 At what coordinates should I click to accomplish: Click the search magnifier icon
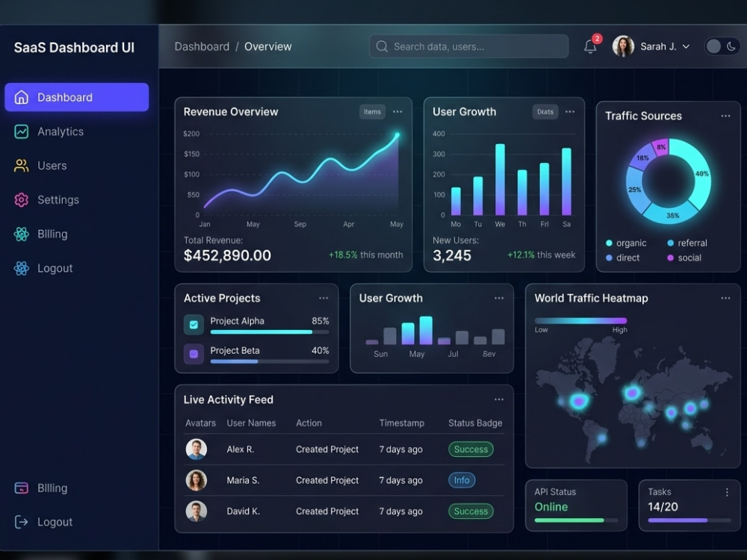(x=382, y=46)
